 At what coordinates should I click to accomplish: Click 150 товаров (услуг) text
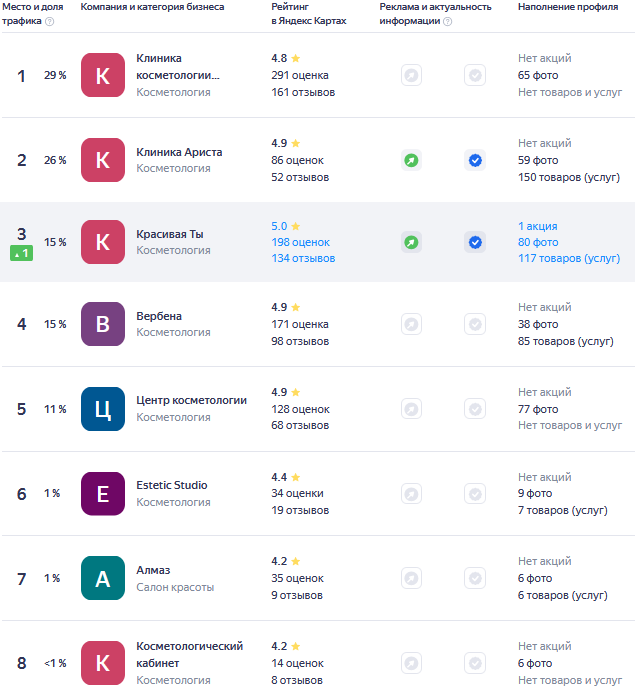(x=569, y=177)
